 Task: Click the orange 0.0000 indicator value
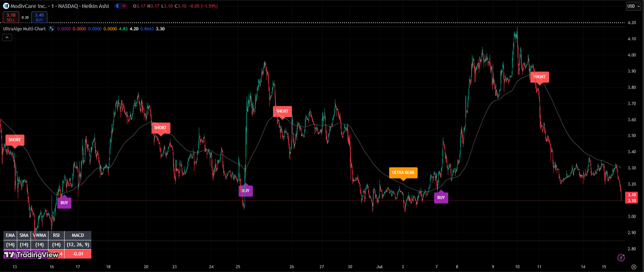coord(109,28)
